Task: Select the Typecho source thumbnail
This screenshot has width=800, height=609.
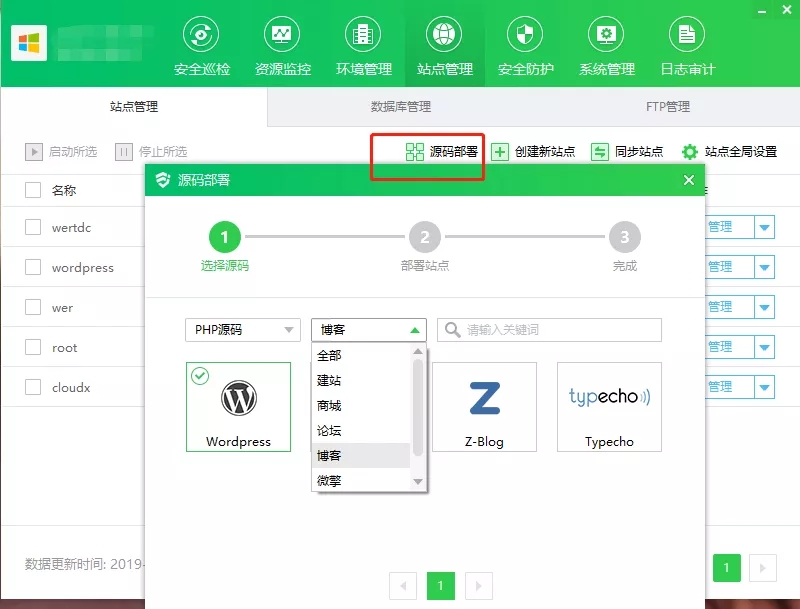Action: click(x=609, y=406)
